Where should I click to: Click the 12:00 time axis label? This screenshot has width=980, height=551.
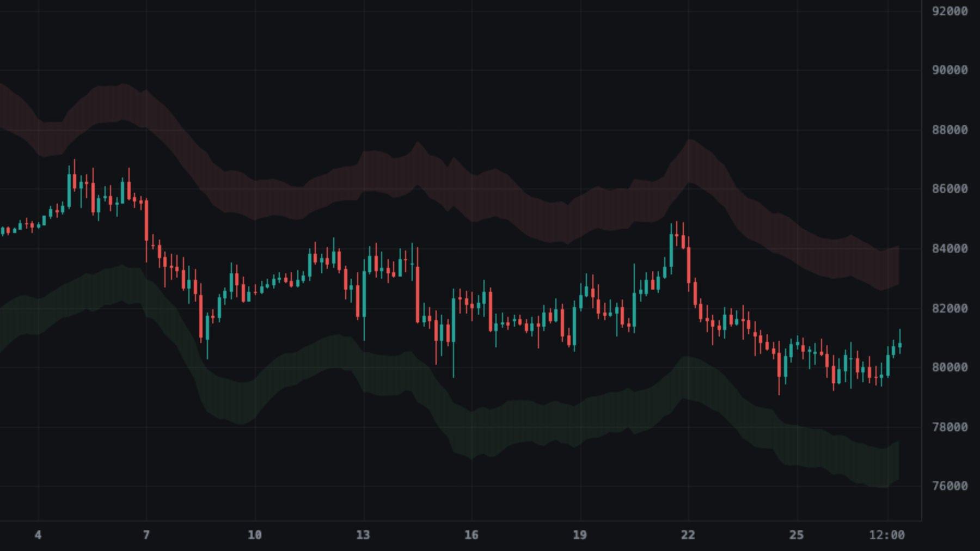pos(887,535)
